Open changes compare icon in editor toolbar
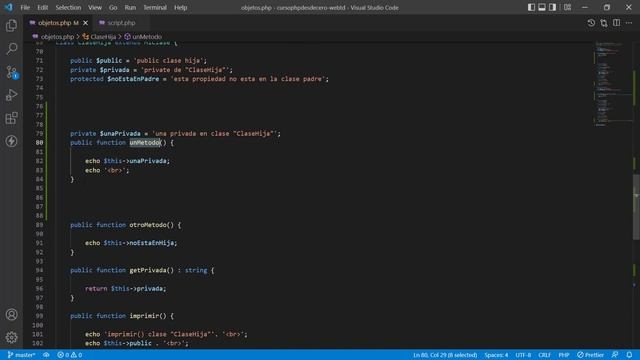 click(x=604, y=23)
